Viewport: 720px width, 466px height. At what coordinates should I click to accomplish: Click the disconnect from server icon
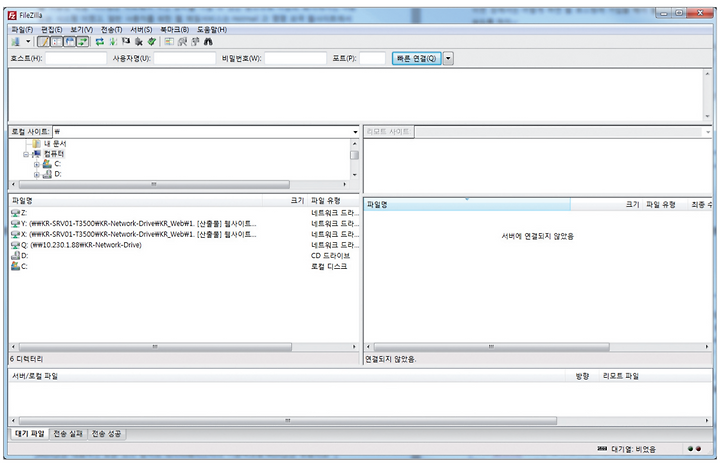(x=139, y=42)
